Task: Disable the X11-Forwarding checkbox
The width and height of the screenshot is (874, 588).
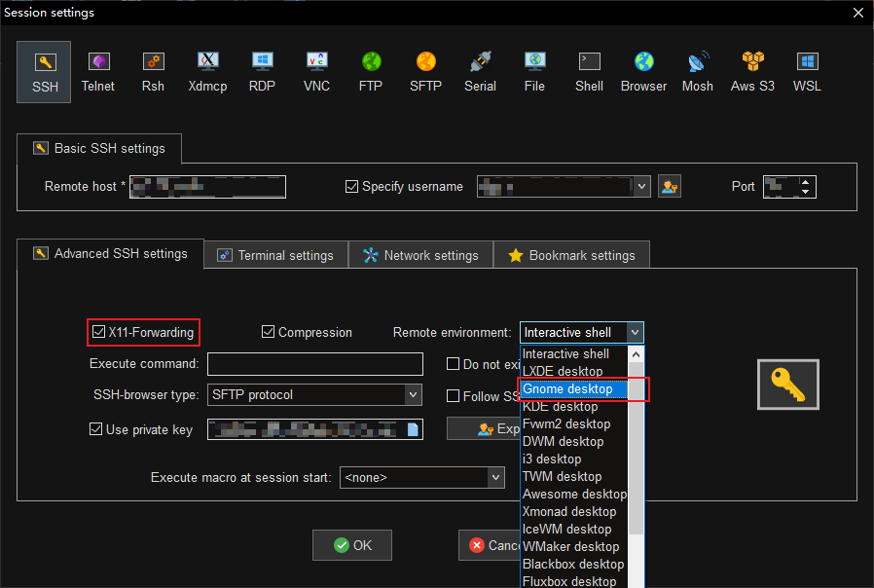Action: pos(98,333)
